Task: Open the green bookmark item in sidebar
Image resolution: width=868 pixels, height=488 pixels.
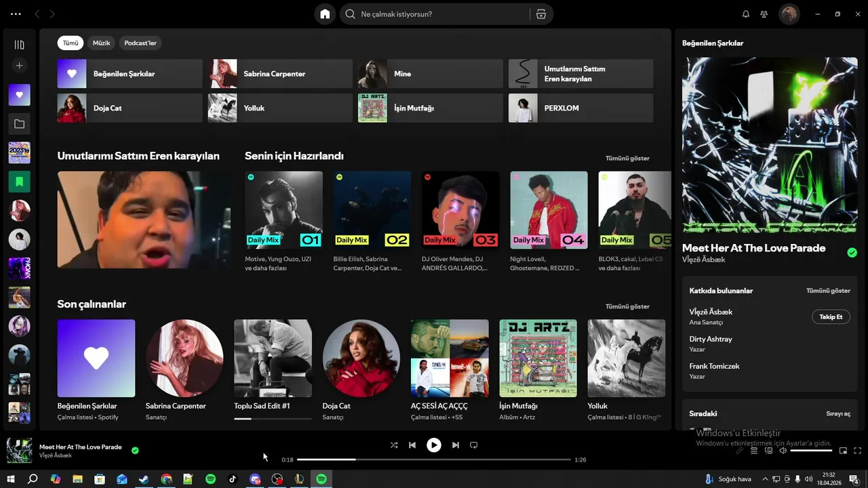Action: [x=19, y=182]
